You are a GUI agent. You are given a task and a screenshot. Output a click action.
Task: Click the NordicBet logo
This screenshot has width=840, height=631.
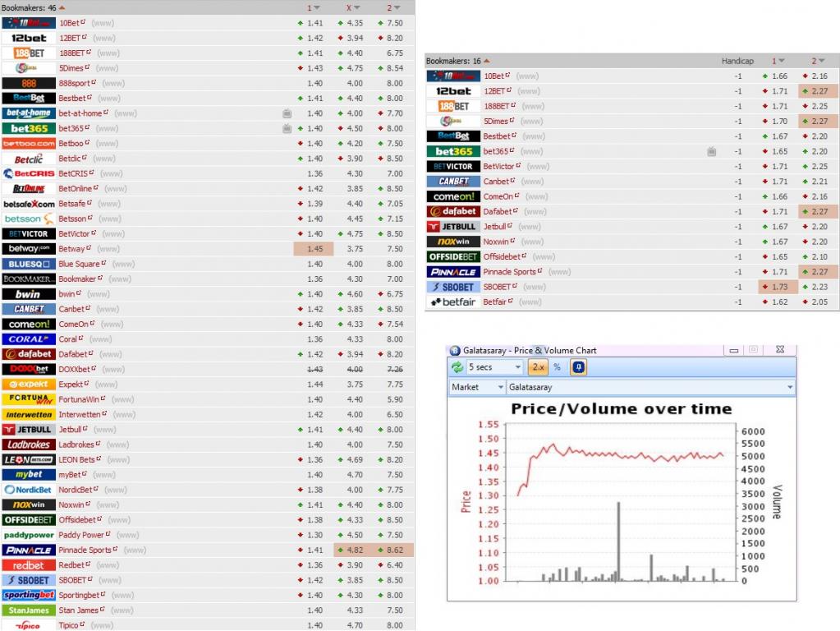pyautogui.click(x=29, y=490)
